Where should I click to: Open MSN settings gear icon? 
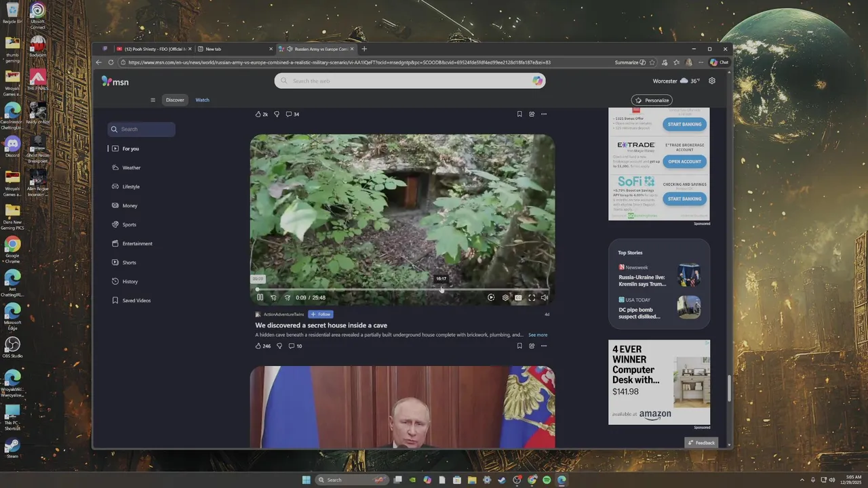(711, 81)
